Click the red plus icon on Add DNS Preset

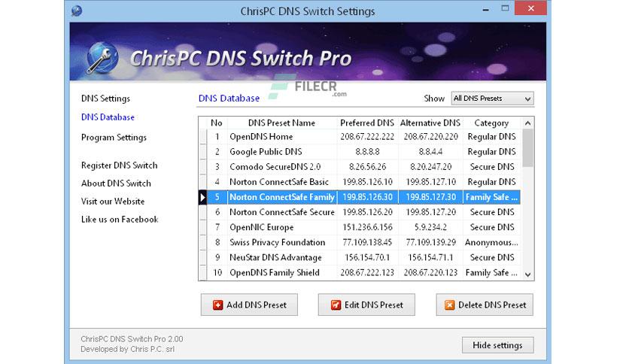point(218,305)
